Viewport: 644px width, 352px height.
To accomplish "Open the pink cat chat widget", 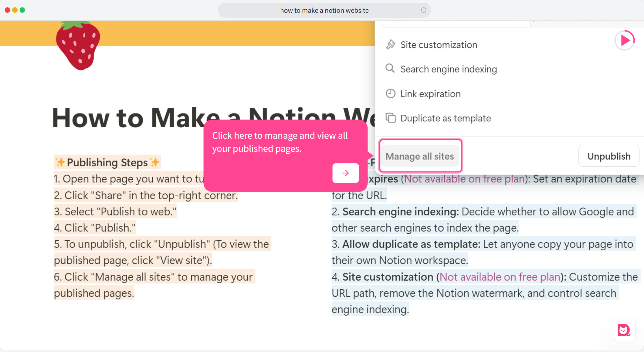I will [624, 330].
